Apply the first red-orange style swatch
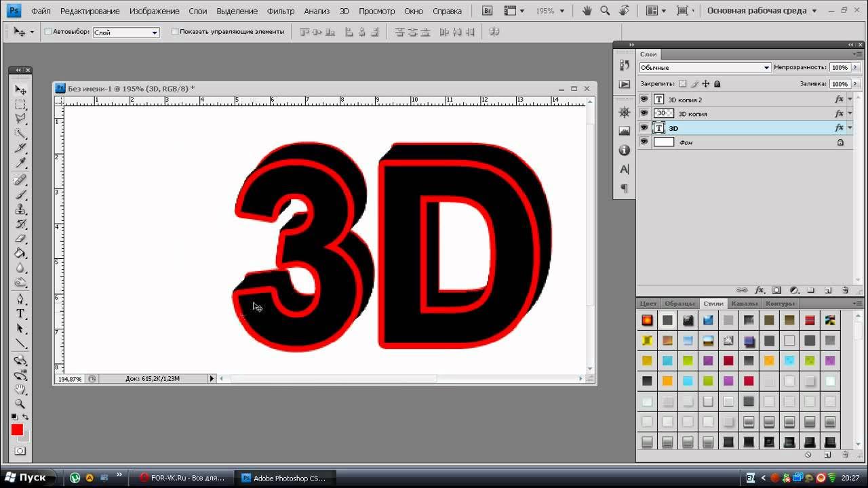Screen dimensions: 868x488 [x=647, y=320]
